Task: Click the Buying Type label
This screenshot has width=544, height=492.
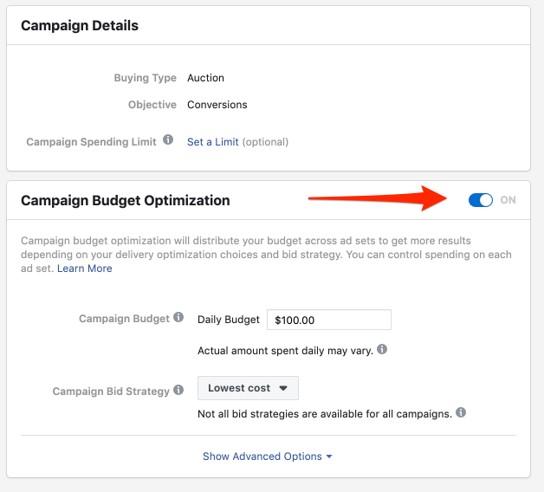Action: click(x=145, y=78)
